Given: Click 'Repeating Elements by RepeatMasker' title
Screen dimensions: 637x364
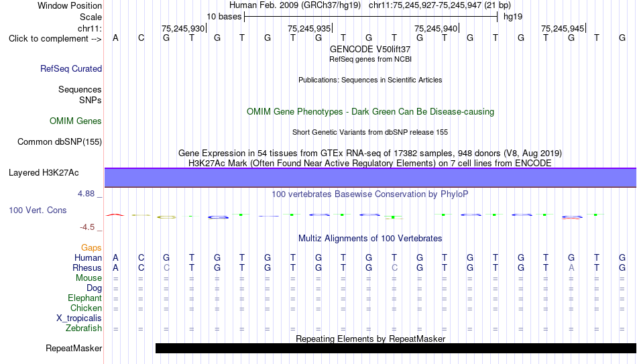Looking at the screenshot, I should pos(370,339).
